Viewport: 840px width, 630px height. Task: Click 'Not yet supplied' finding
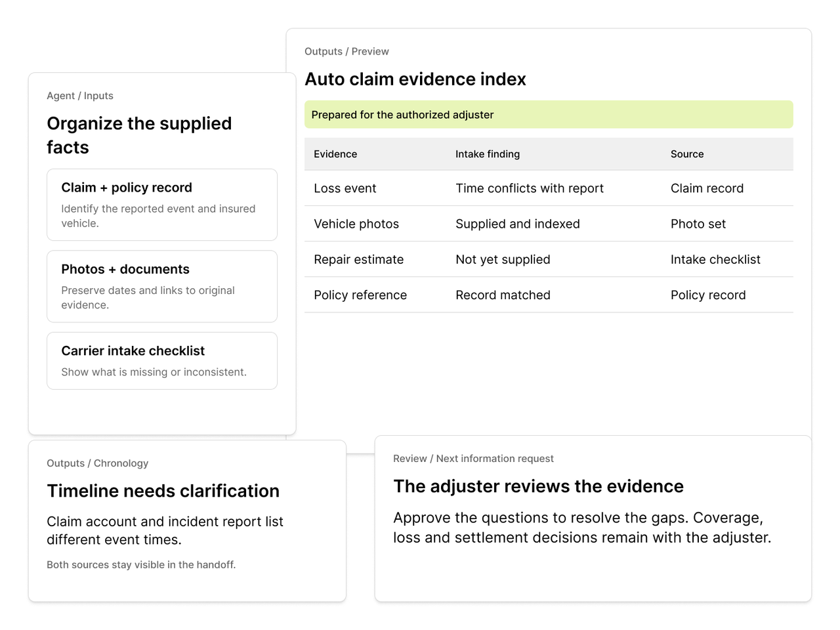pos(503,259)
